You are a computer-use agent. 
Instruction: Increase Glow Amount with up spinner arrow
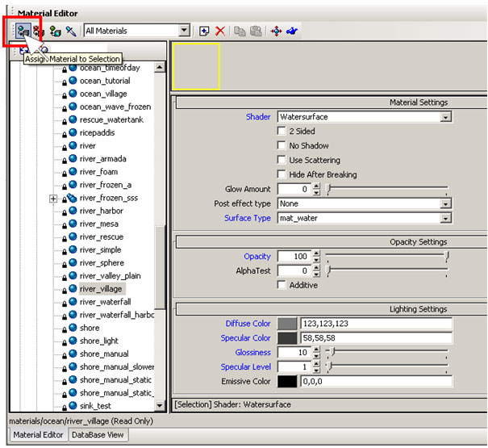click(316, 186)
